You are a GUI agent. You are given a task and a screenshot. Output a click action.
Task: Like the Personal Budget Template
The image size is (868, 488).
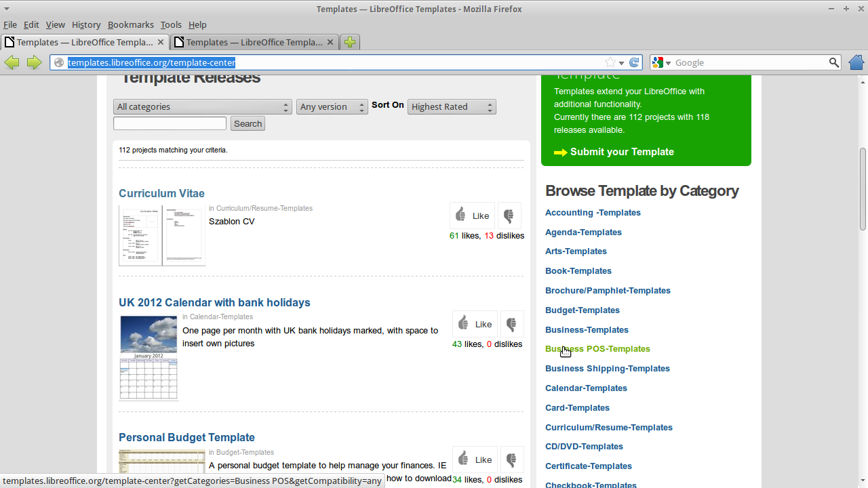click(475, 460)
